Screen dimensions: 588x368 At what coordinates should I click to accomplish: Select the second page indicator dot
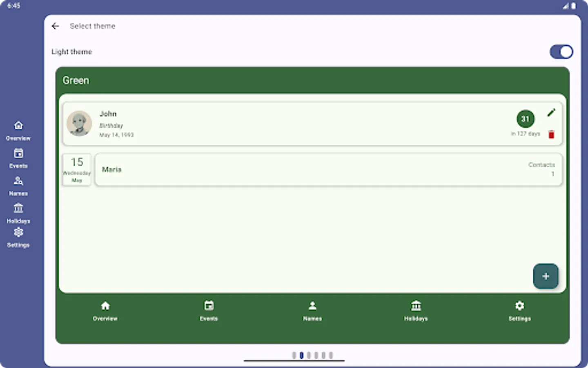pos(301,356)
